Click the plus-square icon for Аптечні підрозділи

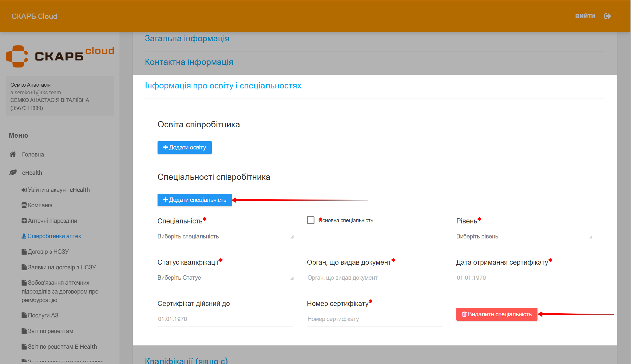(x=24, y=221)
